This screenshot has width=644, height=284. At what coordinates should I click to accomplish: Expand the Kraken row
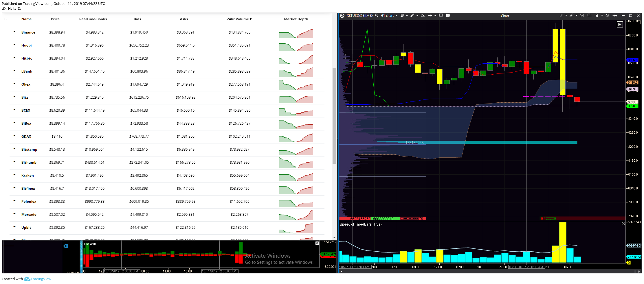pos(14,175)
